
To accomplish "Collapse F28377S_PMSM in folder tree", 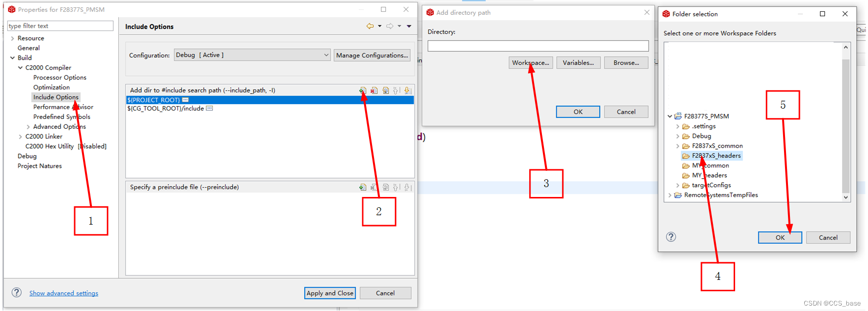I will 670,117.
